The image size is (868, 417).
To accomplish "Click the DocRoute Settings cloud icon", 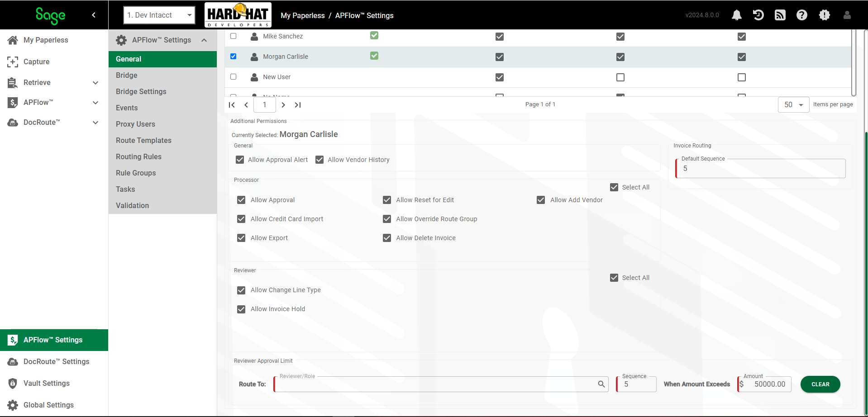I will pos(13,361).
